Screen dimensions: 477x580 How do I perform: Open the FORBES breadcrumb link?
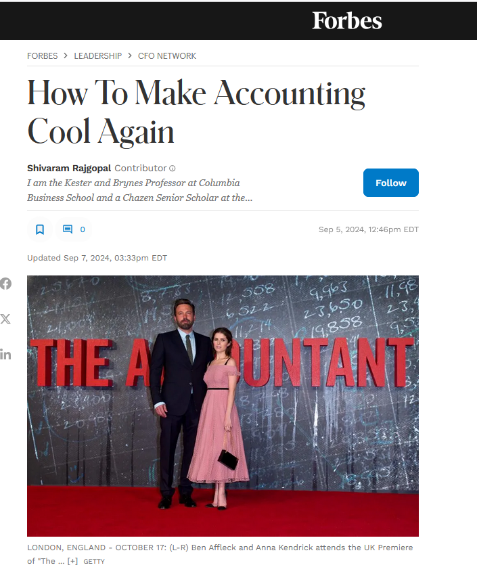(42, 56)
